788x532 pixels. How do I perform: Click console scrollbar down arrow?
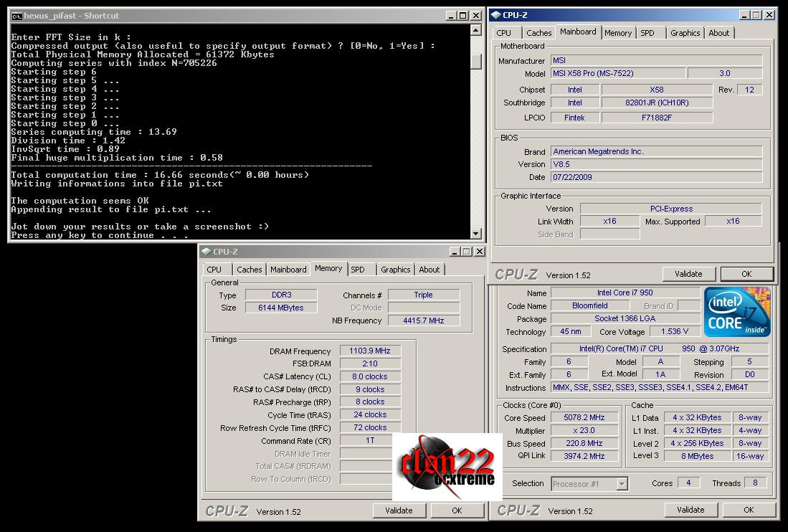pos(476,233)
